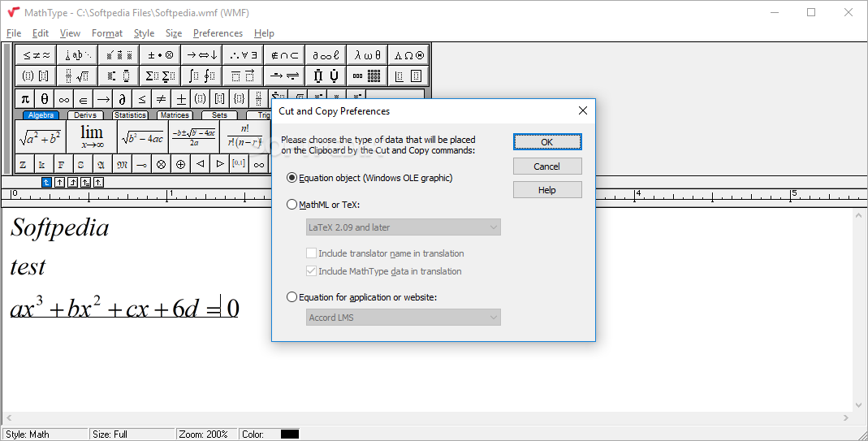The height and width of the screenshot is (441, 868).
Task: Insert the plus-minus symbol ±
Action: pos(181,99)
